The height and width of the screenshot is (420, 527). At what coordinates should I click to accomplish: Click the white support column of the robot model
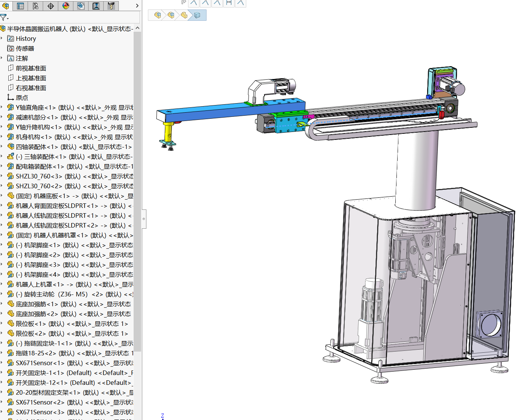(x=417, y=170)
